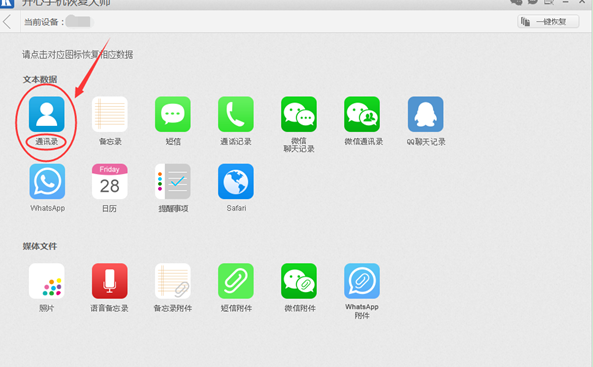Screen dimensions: 593x367
Task: Open the 备忘录 notes icon
Action: pyautogui.click(x=110, y=114)
